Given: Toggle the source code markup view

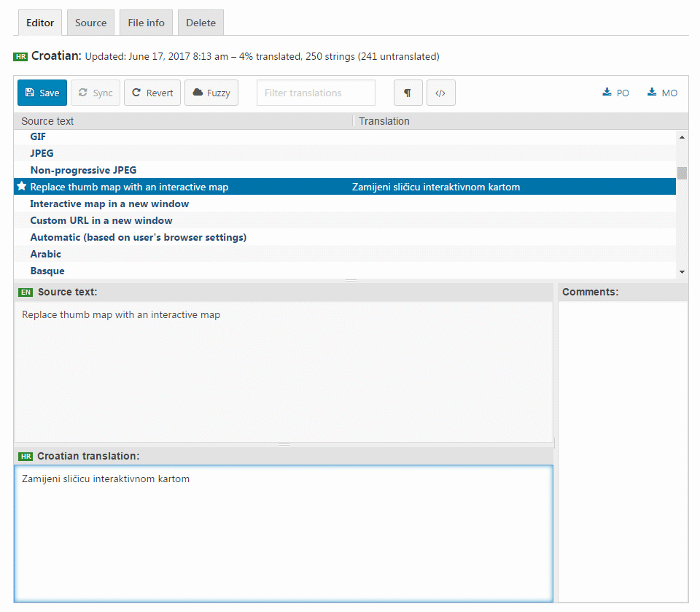Looking at the screenshot, I should [440, 93].
